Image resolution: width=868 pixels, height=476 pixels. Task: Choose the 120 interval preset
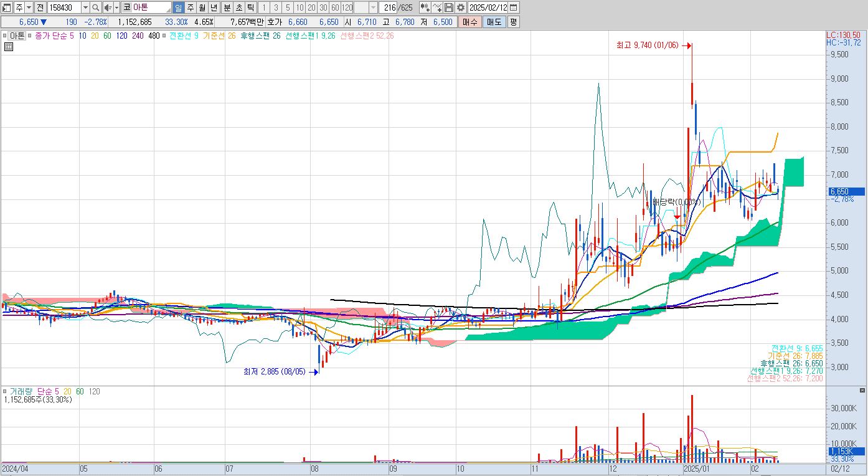(347, 7)
